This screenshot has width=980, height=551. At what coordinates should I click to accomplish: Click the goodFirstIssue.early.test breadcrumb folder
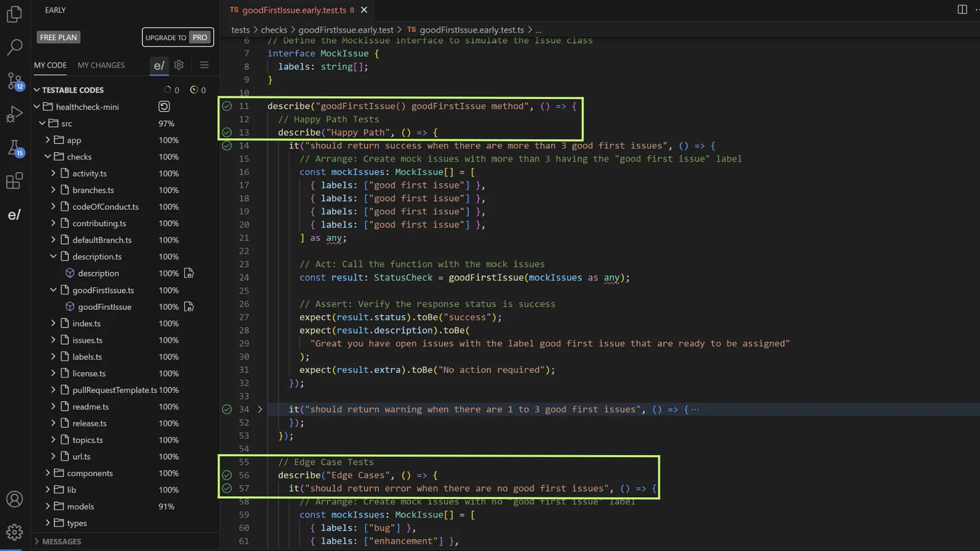click(x=346, y=29)
